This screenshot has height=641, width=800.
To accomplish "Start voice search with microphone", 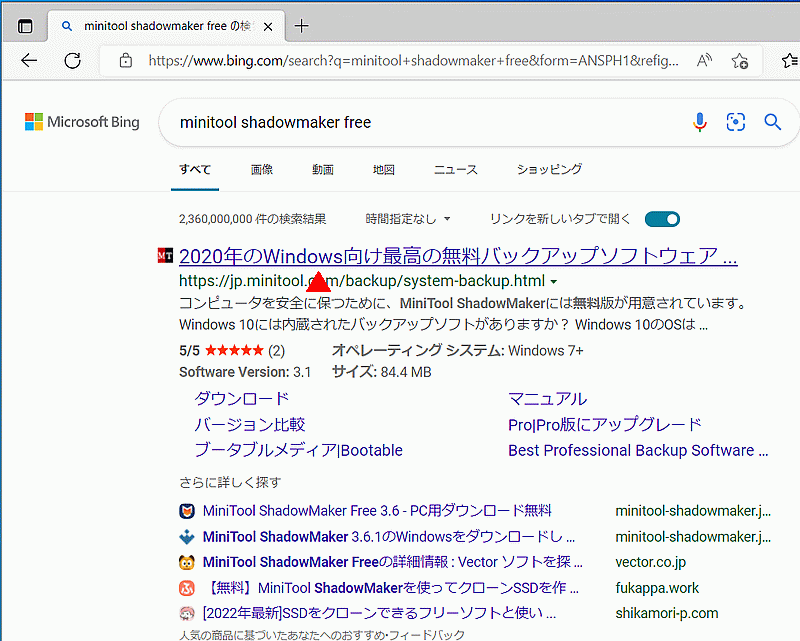I will point(700,122).
